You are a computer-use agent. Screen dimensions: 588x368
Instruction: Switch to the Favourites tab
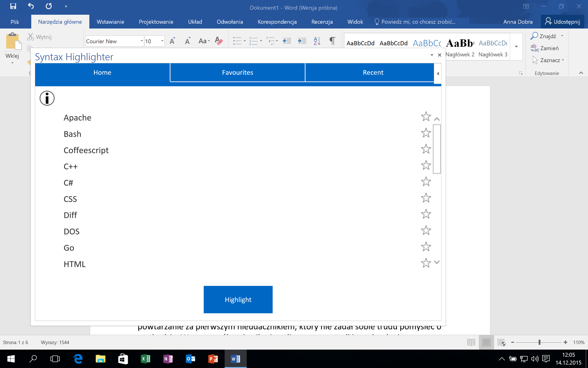click(x=237, y=73)
